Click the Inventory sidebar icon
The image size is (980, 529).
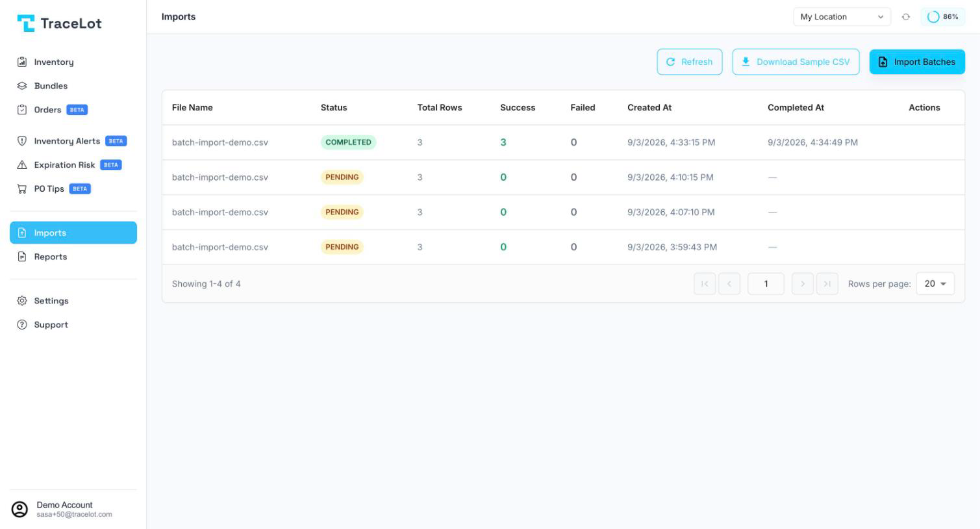[22, 62]
